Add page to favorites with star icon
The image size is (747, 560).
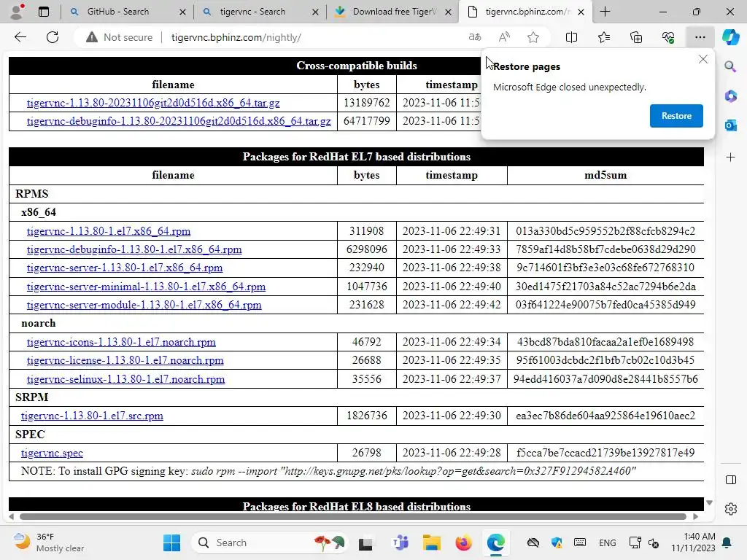(533, 37)
